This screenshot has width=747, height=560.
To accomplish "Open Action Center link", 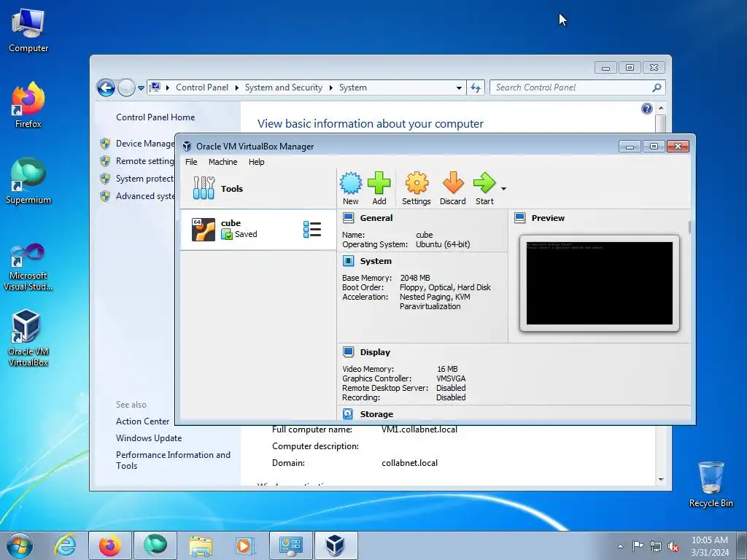I will point(142,421).
